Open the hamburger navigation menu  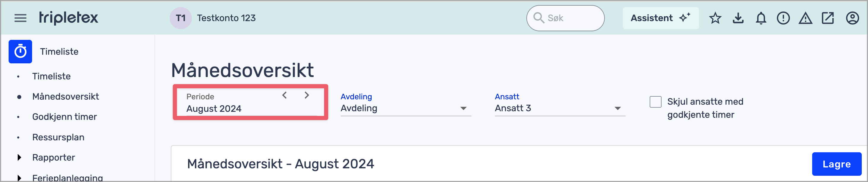tap(20, 18)
